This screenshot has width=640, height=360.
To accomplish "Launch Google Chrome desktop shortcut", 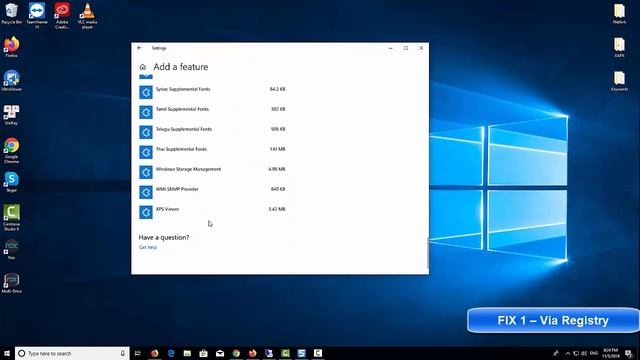I will [x=11, y=151].
